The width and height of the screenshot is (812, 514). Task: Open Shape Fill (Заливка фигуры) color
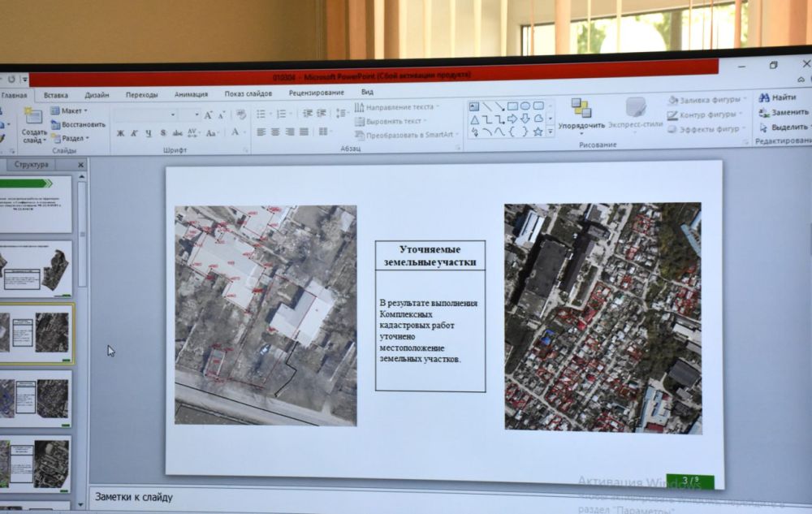707,100
